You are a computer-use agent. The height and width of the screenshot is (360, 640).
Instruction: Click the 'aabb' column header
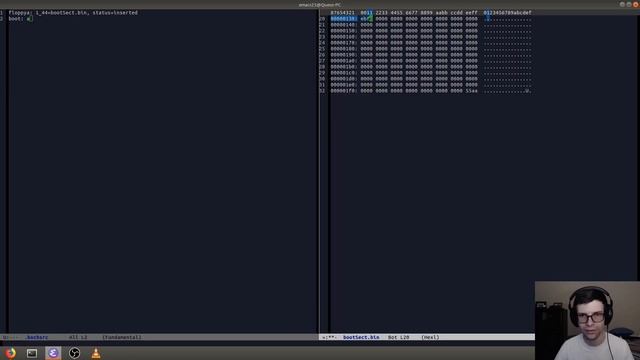point(441,13)
